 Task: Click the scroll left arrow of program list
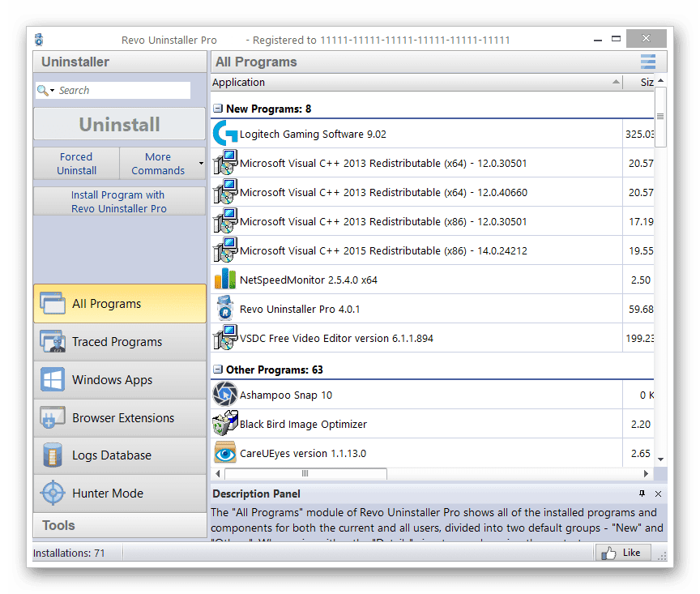pos(218,473)
